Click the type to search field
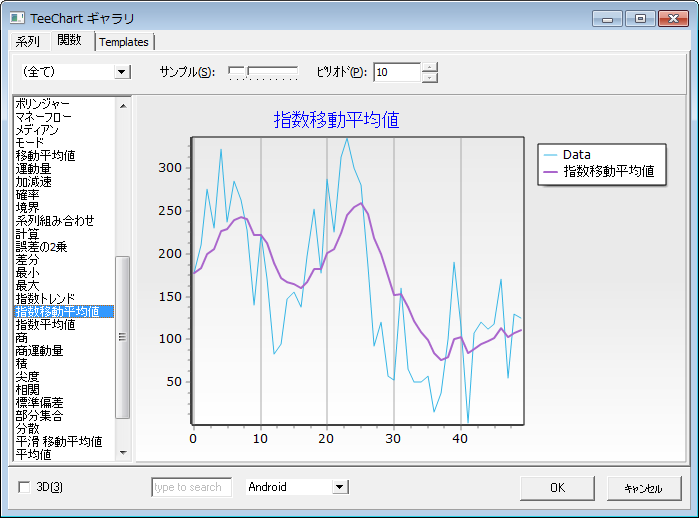The image size is (699, 518). point(191,487)
